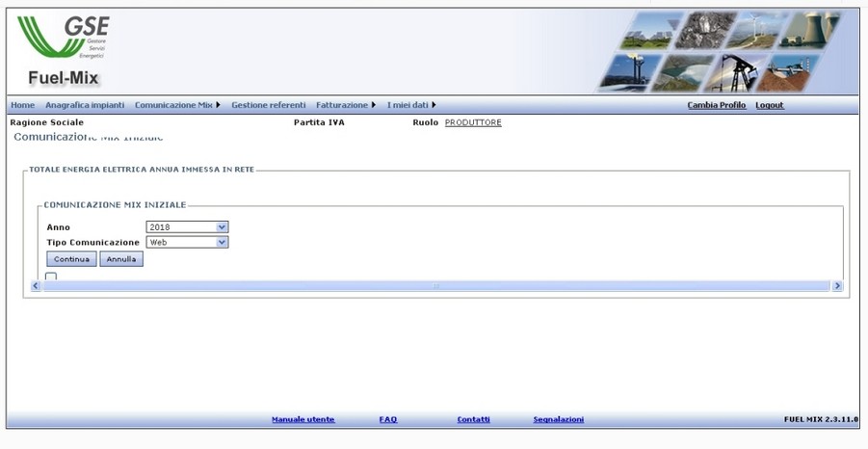The width and height of the screenshot is (868, 449).
Task: Toggle the checkbox below Continua button
Action: tap(51, 277)
